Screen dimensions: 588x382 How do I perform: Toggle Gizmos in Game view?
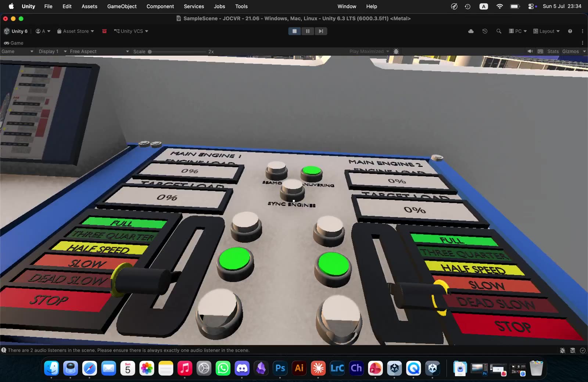pyautogui.click(x=570, y=51)
